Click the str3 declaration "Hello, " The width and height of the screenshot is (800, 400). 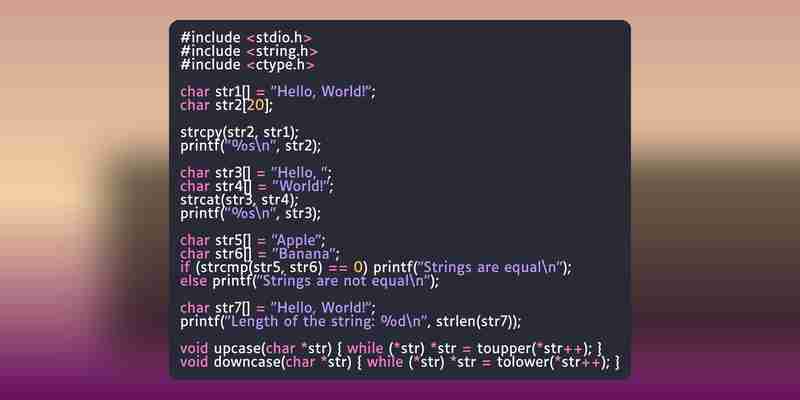(x=256, y=173)
